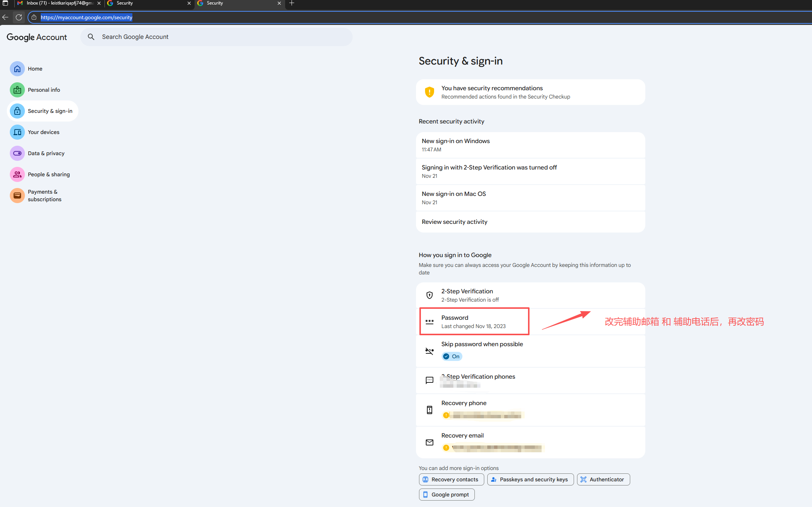
Task: Click the yellow security shield icon
Action: (429, 92)
